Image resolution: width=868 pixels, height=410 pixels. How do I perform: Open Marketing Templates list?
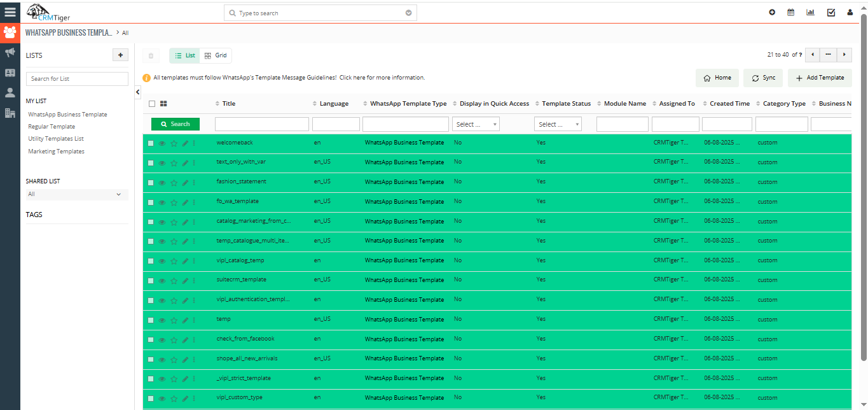(x=56, y=152)
